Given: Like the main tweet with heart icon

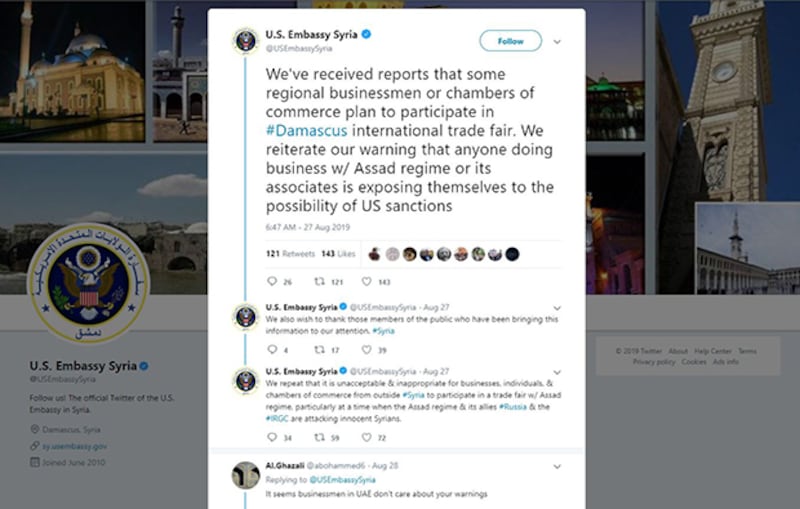Looking at the screenshot, I should 366,281.
